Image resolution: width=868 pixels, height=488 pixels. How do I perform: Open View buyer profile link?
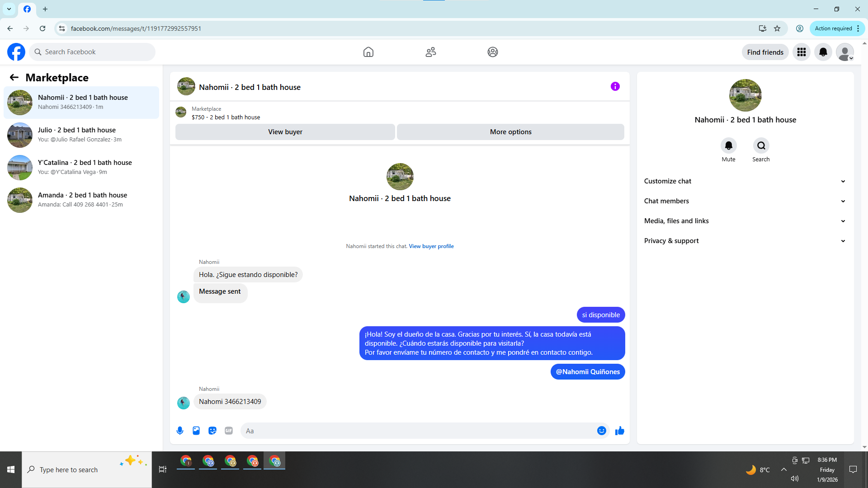pos(431,246)
